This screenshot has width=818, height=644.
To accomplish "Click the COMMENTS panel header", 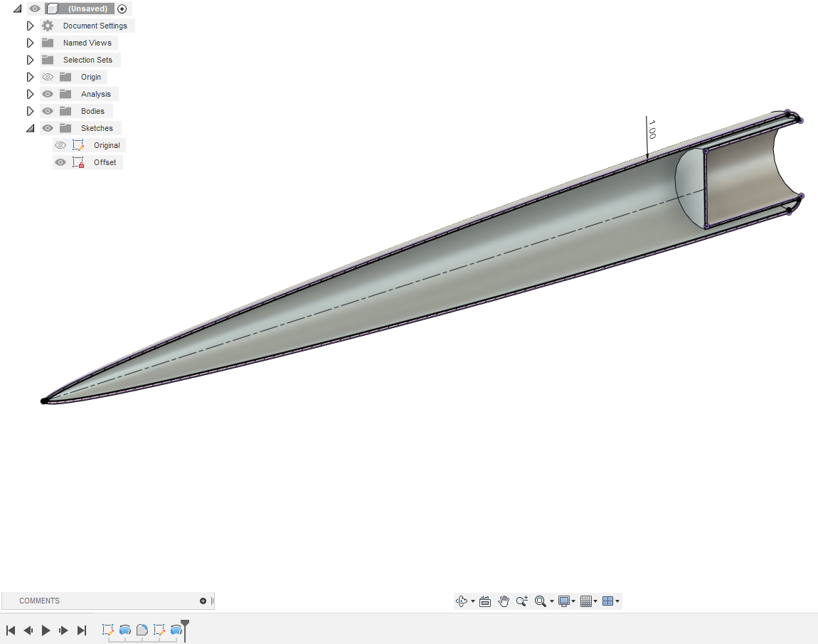I will pos(39,601).
